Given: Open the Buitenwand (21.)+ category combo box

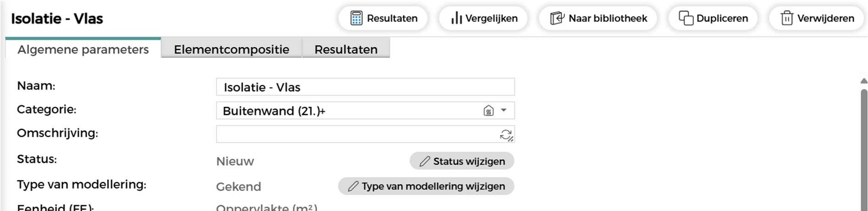Looking at the screenshot, I should 349,111.
